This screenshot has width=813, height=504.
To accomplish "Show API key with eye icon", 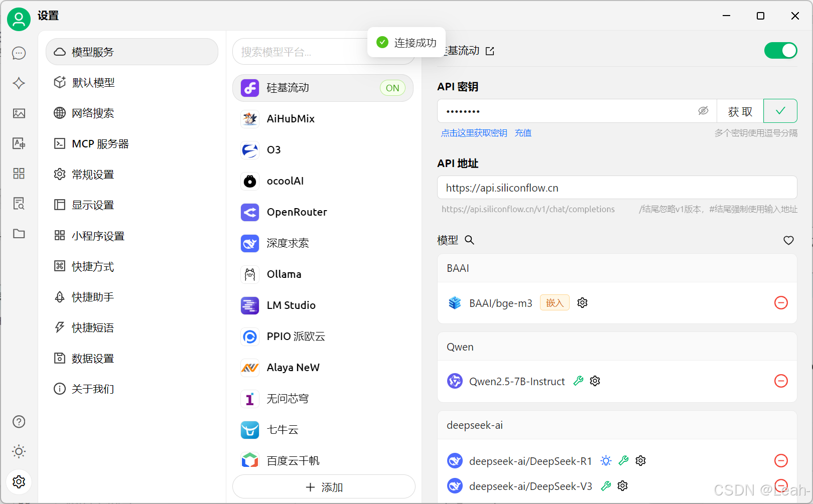I will [704, 111].
